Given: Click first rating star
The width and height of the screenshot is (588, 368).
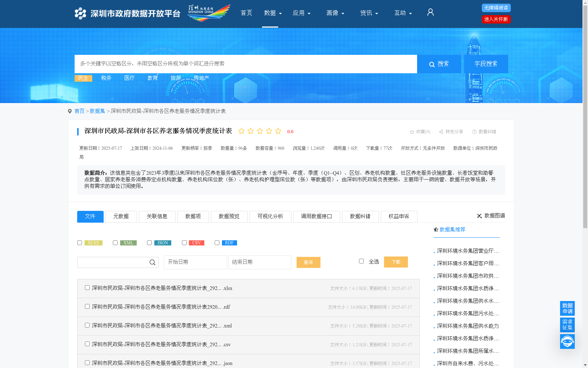Looking at the screenshot, I should pos(241,131).
